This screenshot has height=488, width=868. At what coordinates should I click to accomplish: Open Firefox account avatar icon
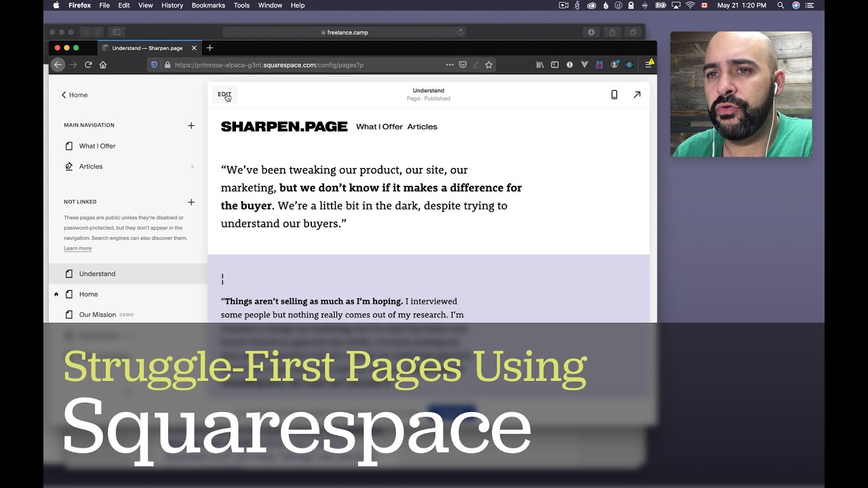tap(614, 65)
